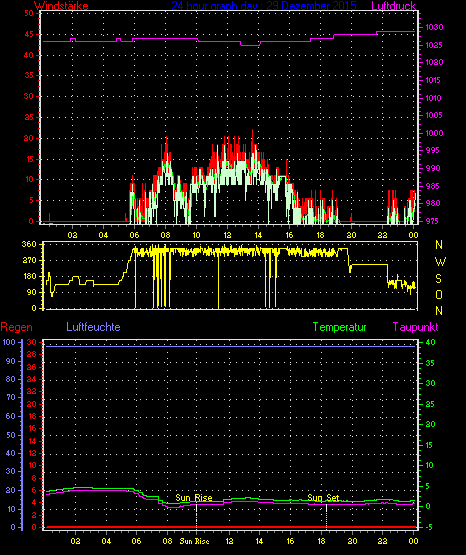Click the red Windstärke heading
Viewport: 466px width, 555px height.
click(x=61, y=6)
